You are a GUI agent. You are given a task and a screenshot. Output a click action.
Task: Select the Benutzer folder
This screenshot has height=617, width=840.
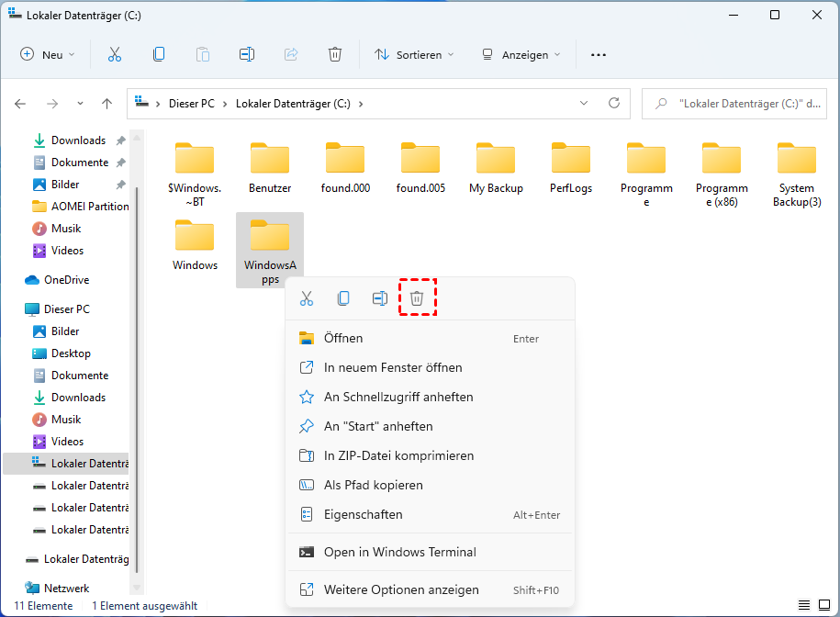point(270,168)
